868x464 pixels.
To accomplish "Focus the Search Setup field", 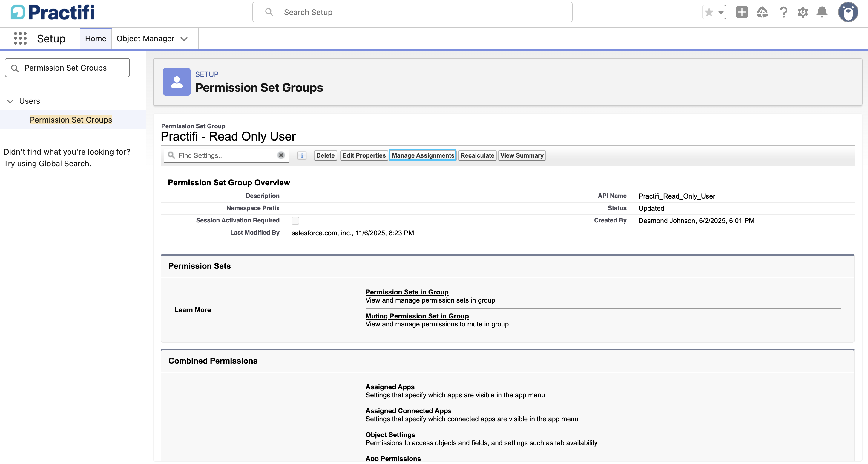I will 412,12.
